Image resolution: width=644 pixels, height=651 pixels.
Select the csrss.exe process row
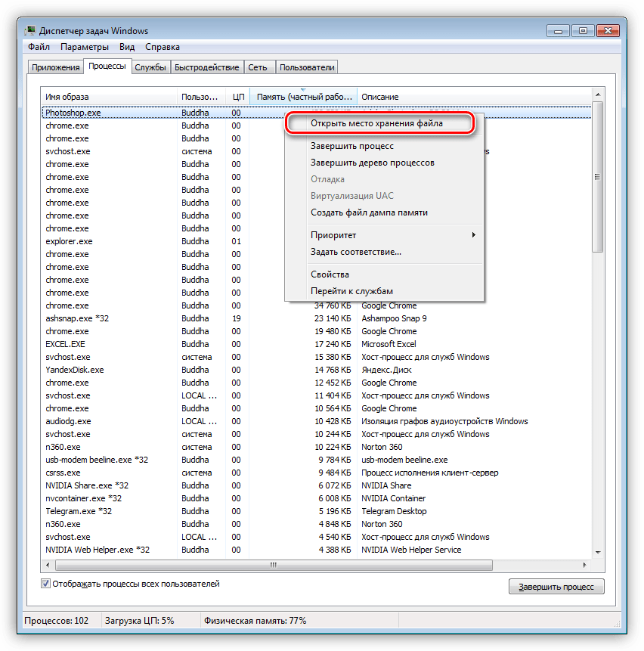pos(317,473)
